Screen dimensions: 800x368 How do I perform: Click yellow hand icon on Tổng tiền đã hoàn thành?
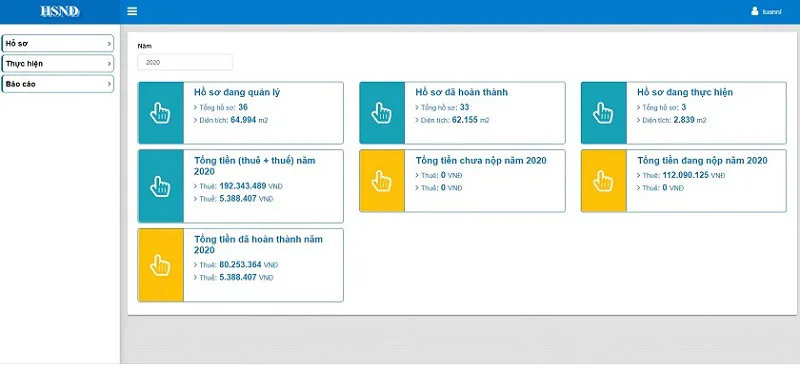160,265
